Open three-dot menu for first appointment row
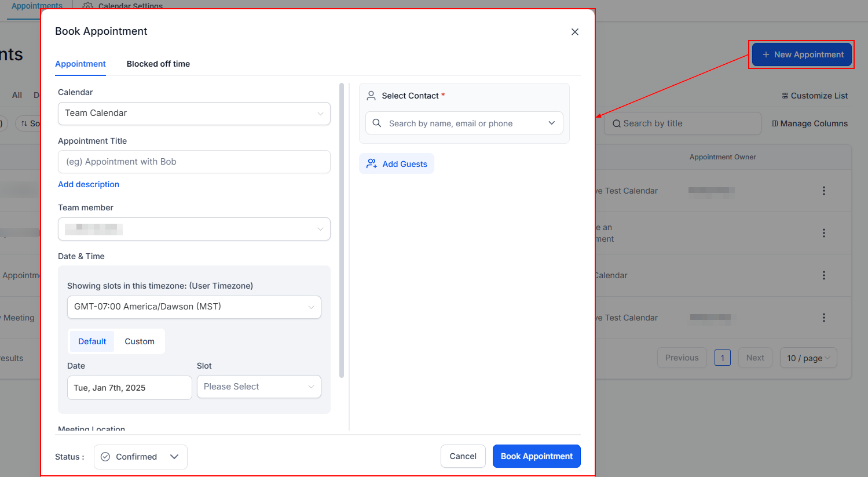868x477 pixels. pos(823,191)
